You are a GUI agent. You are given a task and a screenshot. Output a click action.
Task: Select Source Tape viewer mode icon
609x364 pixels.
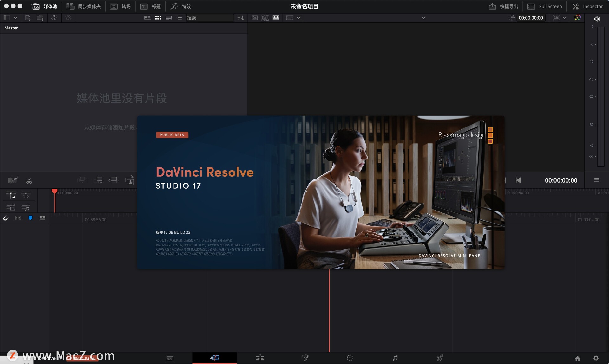pos(265,18)
